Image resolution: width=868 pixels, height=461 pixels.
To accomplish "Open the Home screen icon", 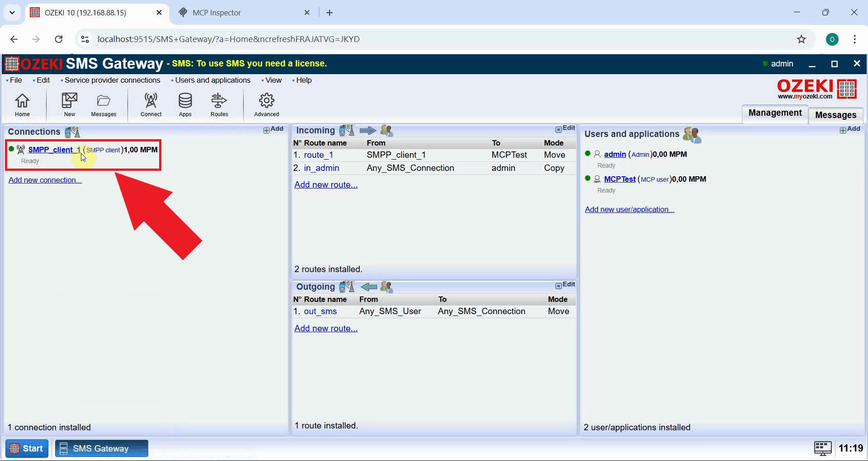I will click(x=22, y=104).
